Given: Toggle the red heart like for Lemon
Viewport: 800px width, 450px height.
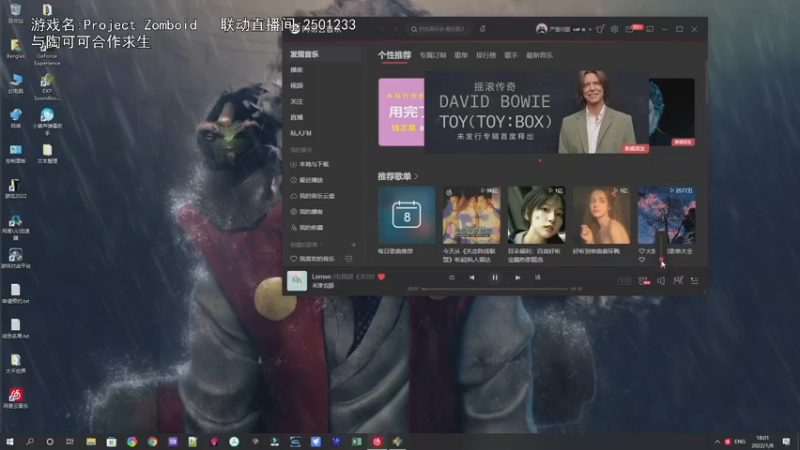Looking at the screenshot, I should [381, 277].
